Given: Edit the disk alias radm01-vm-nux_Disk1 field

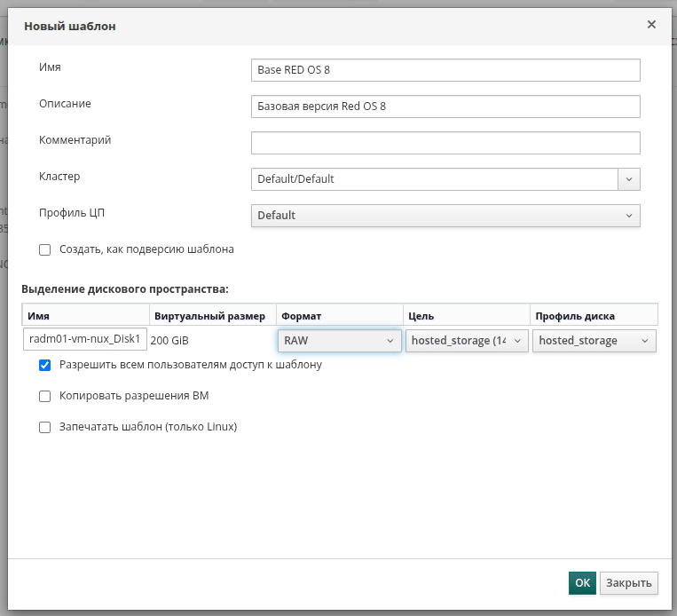Looking at the screenshot, I should tap(85, 340).
